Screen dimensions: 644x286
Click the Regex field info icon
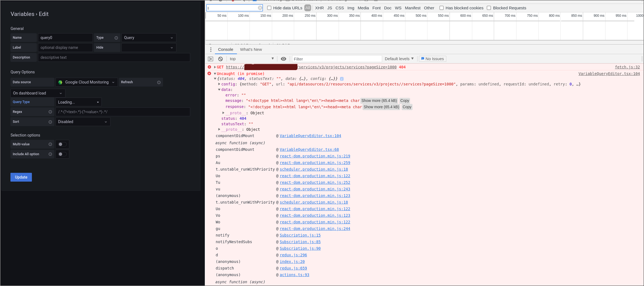tap(50, 112)
